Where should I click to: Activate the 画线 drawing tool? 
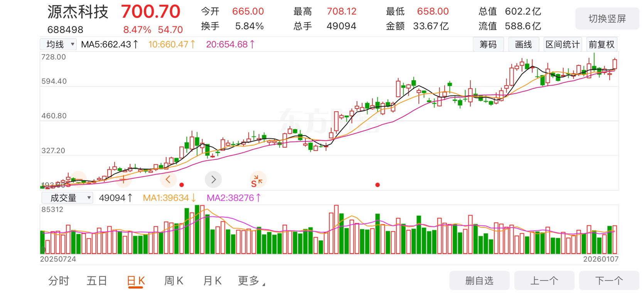[524, 44]
